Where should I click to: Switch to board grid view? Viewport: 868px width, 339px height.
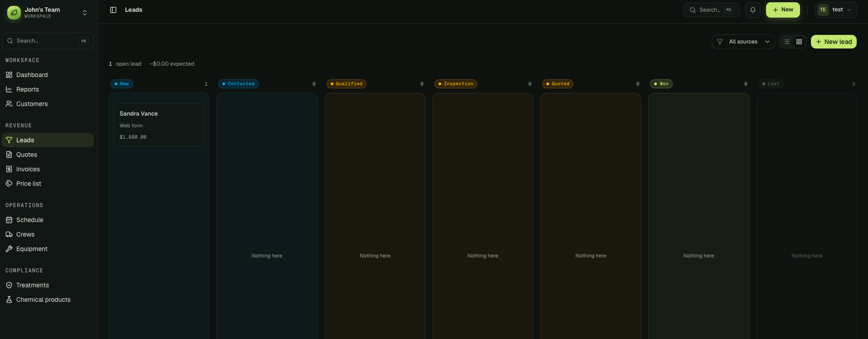pyautogui.click(x=799, y=42)
